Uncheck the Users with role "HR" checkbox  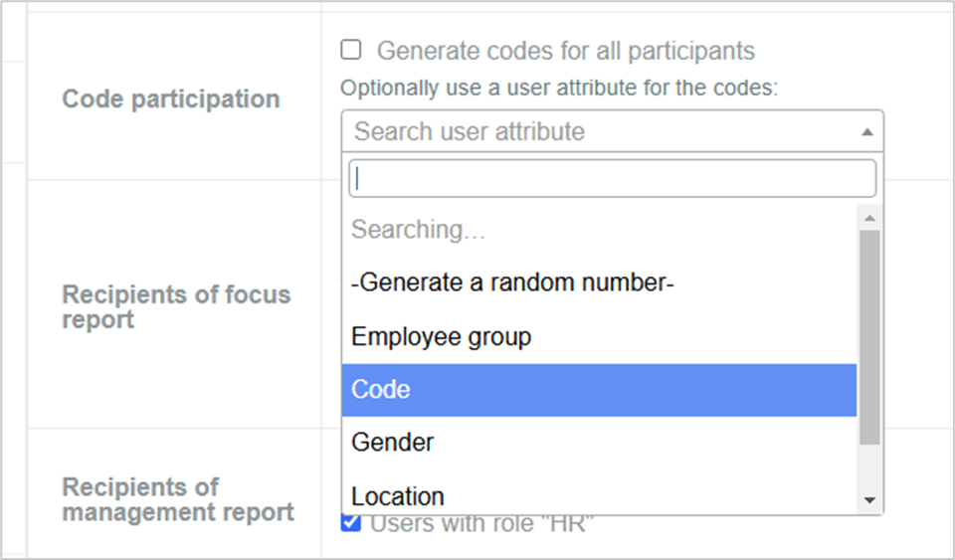click(351, 522)
